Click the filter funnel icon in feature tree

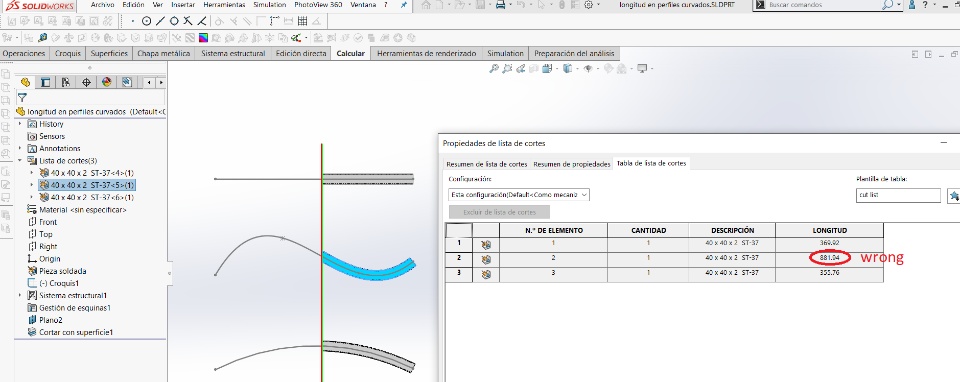point(22,97)
